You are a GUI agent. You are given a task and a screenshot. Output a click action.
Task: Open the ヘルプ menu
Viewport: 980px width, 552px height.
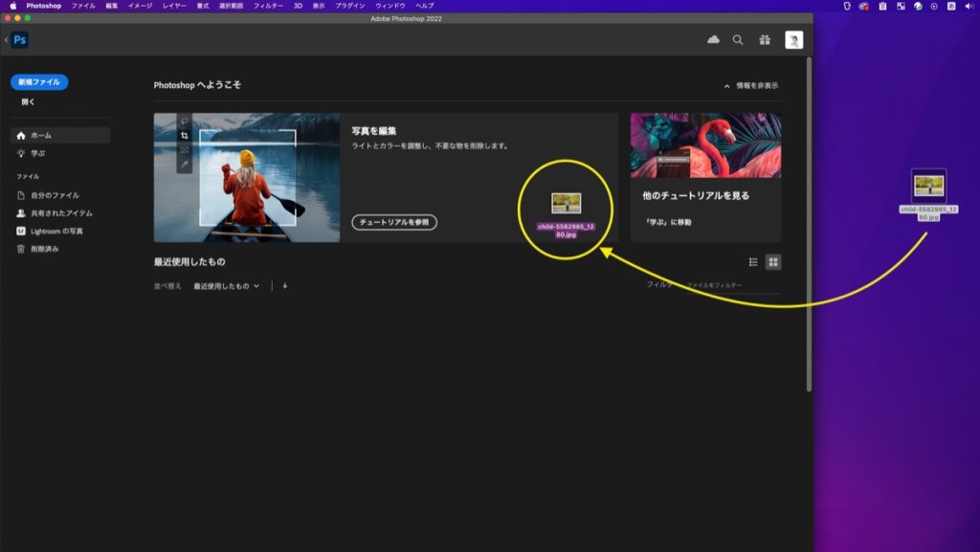click(x=425, y=6)
